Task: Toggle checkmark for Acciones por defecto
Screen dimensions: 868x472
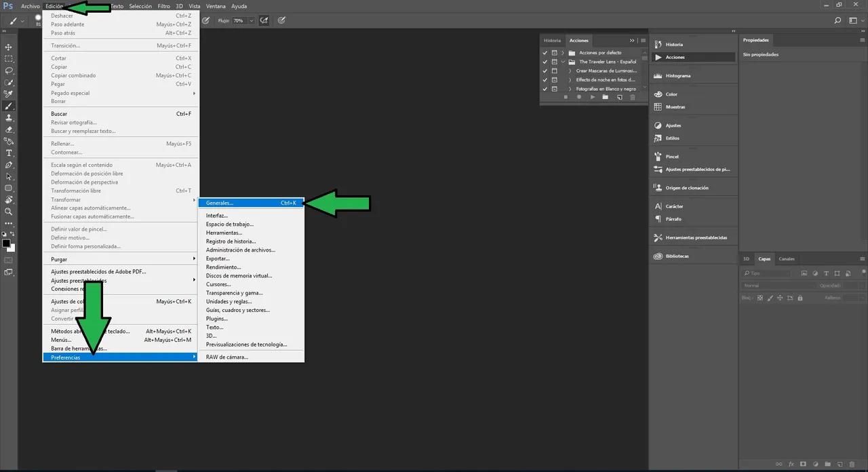Action: (x=545, y=52)
